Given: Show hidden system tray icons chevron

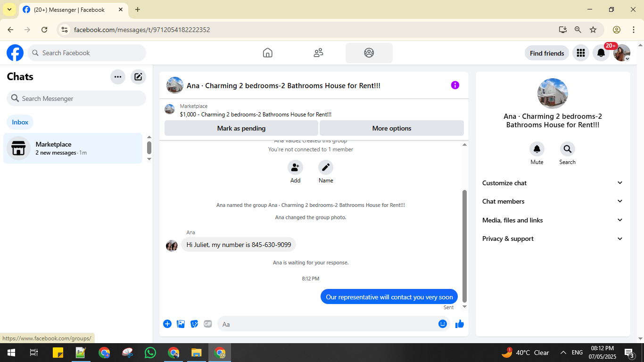Looking at the screenshot, I should click(x=563, y=353).
